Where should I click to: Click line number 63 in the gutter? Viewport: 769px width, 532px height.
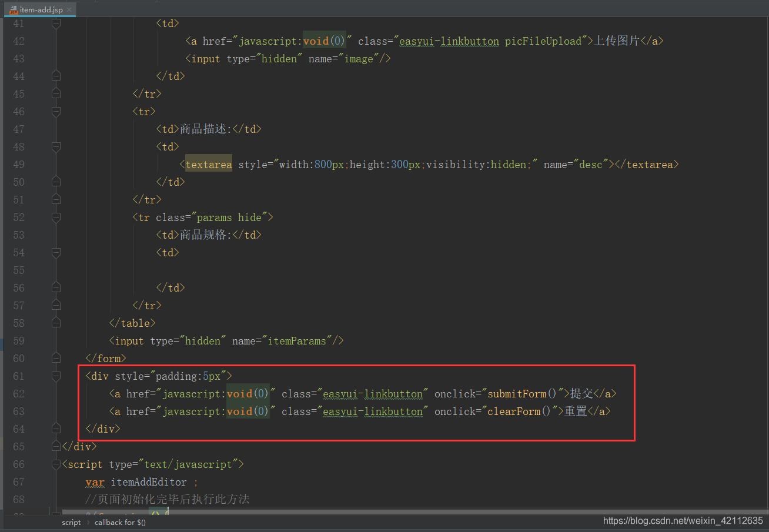[x=18, y=411]
